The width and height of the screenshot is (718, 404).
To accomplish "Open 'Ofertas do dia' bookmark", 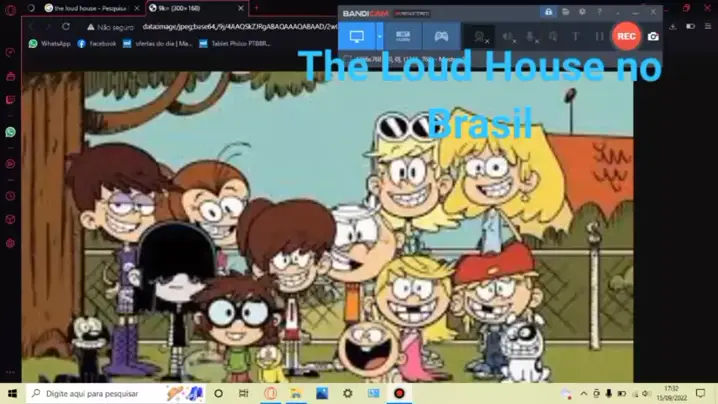I will point(158,44).
